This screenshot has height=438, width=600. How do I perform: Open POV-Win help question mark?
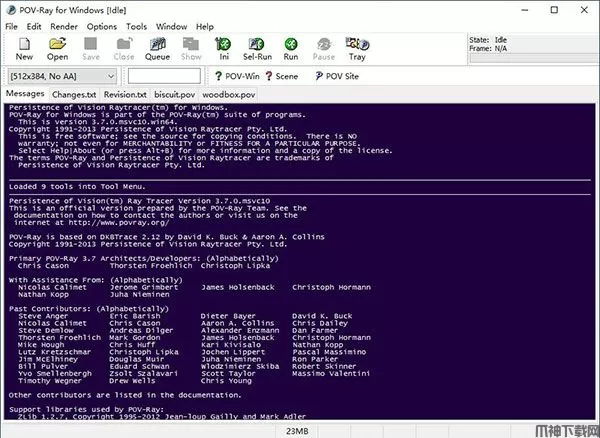point(218,76)
